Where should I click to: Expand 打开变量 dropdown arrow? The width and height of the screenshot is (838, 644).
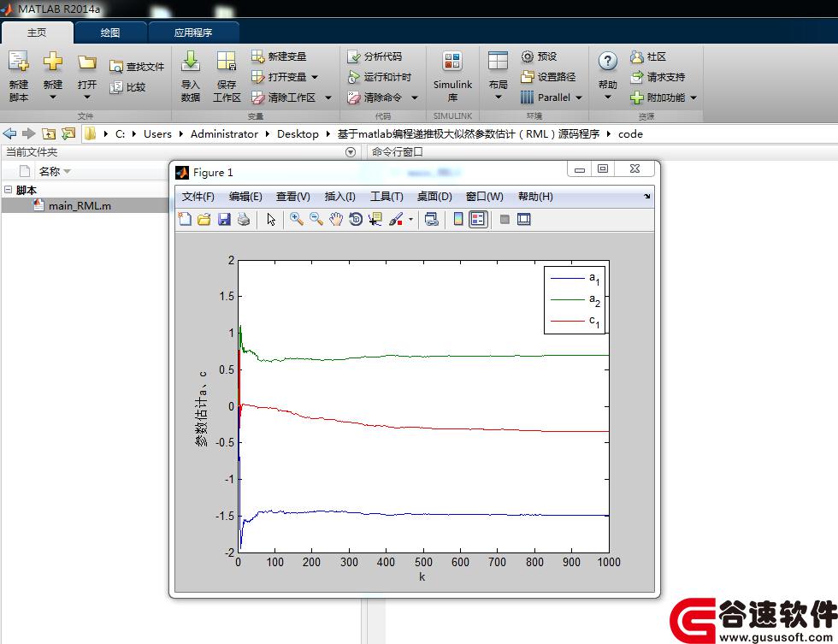point(315,77)
